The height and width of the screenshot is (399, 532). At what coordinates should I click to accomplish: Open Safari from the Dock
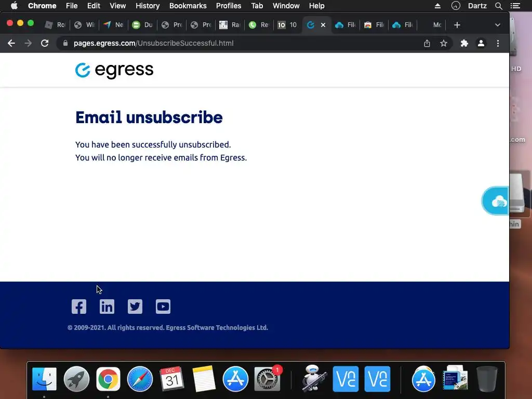(140, 379)
